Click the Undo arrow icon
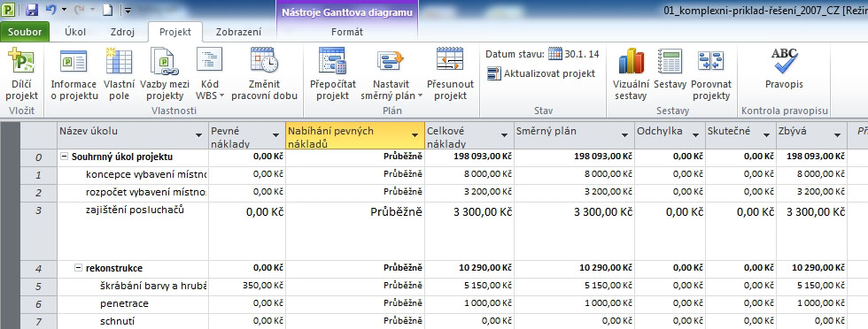 pos(50,10)
